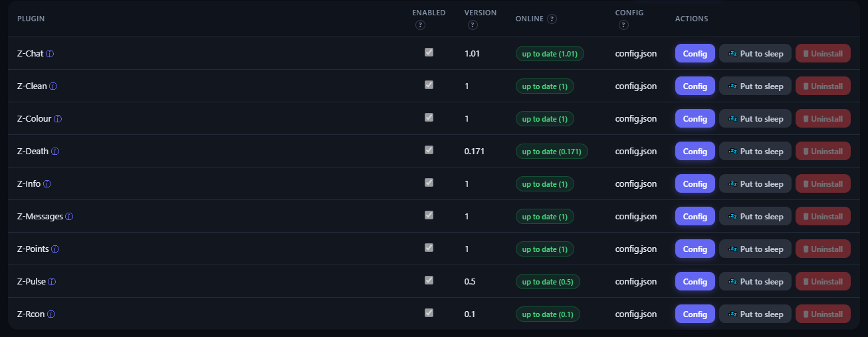Click help icon beside Online column header

tap(552, 19)
